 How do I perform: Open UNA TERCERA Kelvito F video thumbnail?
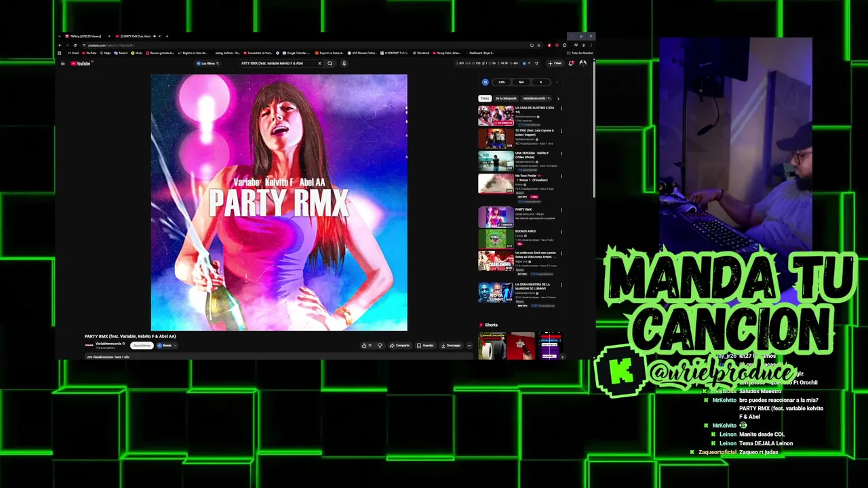point(496,161)
